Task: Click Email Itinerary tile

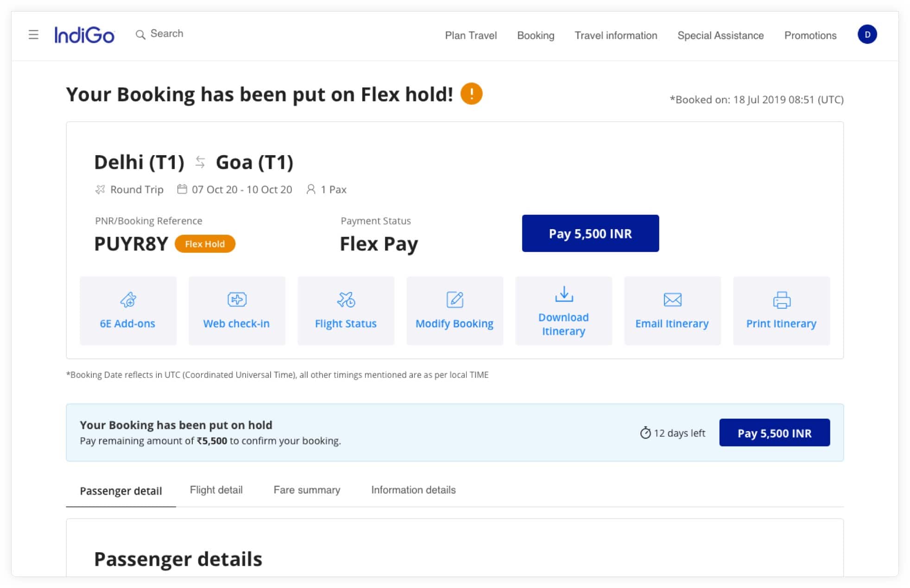Action: [x=672, y=311]
